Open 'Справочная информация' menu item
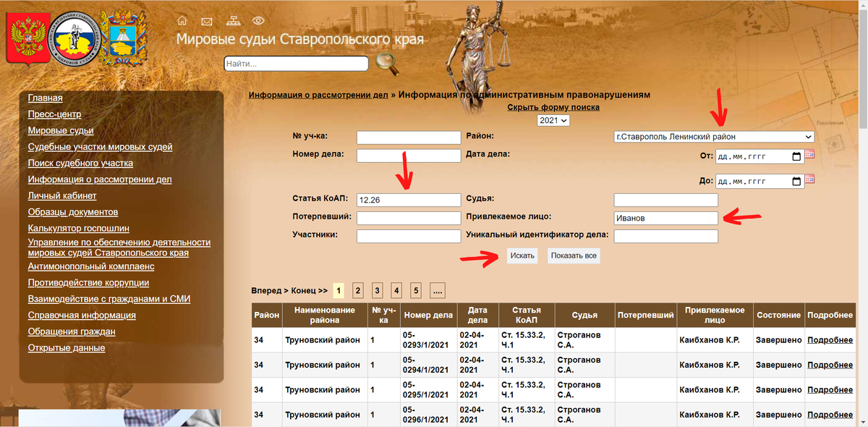The width and height of the screenshot is (868, 427). (82, 316)
